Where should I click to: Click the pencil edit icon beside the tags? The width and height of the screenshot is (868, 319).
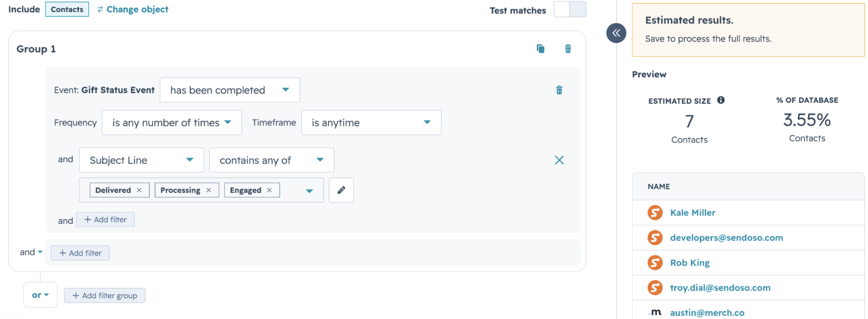tap(341, 190)
